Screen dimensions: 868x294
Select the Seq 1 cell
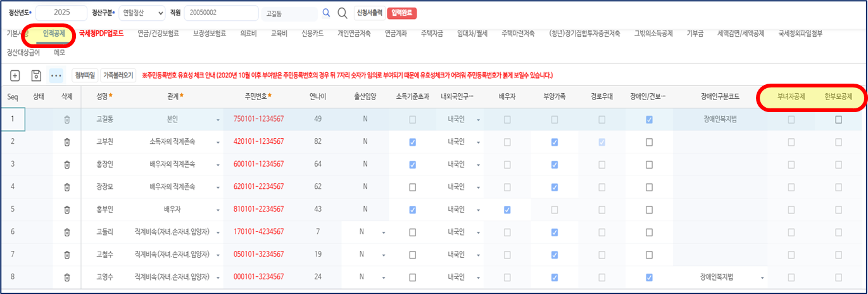13,120
